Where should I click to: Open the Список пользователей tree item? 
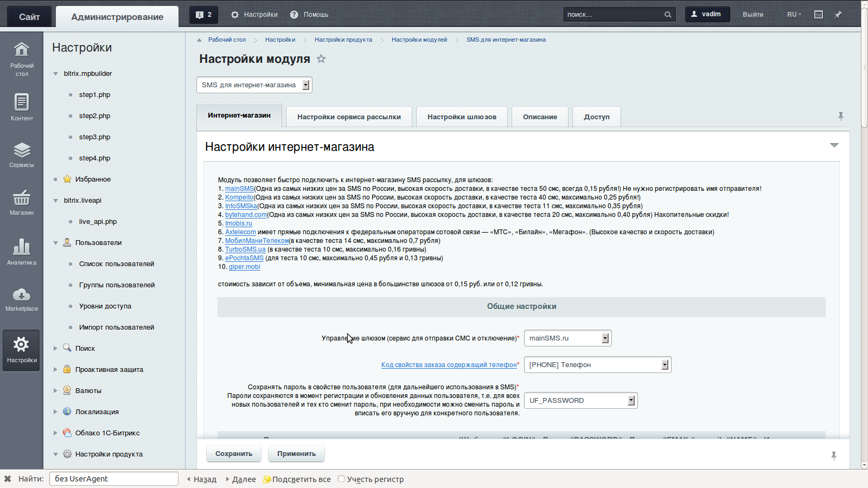pos(117,264)
